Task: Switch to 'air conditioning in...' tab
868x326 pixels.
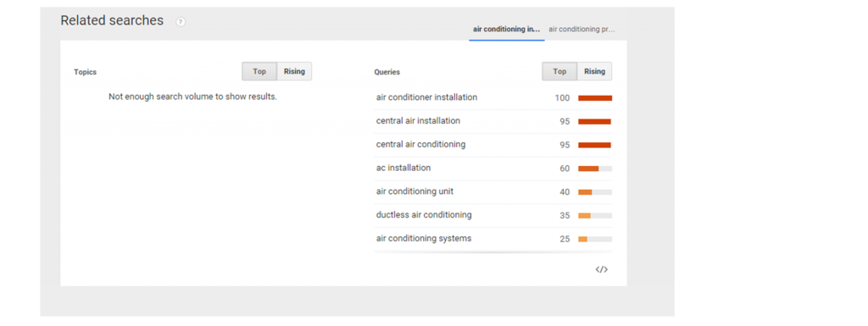Action: [x=507, y=30]
